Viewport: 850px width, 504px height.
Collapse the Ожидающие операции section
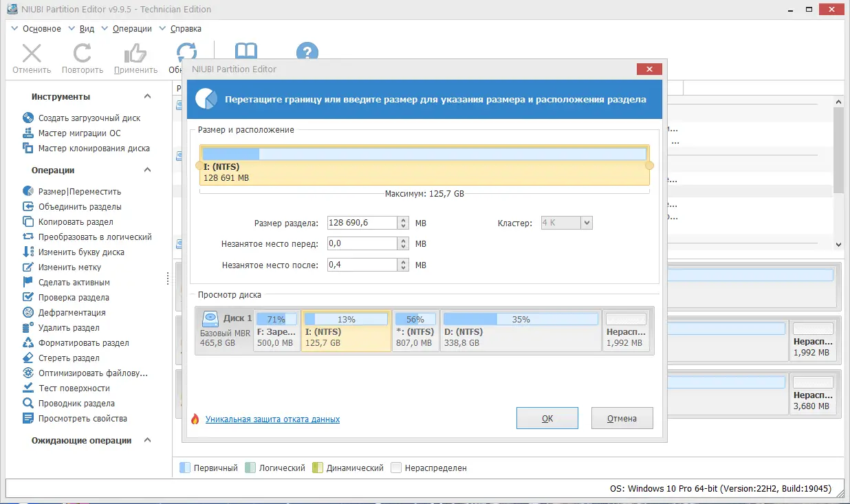147,441
